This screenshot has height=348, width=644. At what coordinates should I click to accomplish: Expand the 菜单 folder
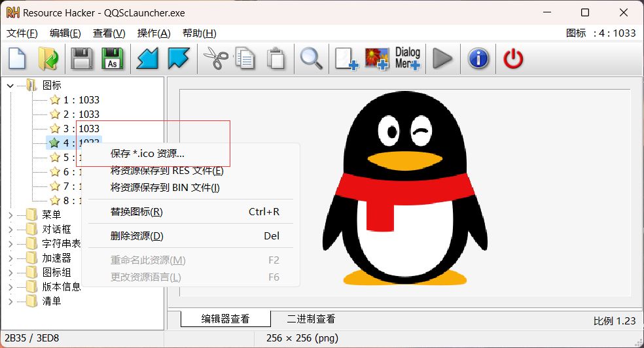(x=10, y=215)
